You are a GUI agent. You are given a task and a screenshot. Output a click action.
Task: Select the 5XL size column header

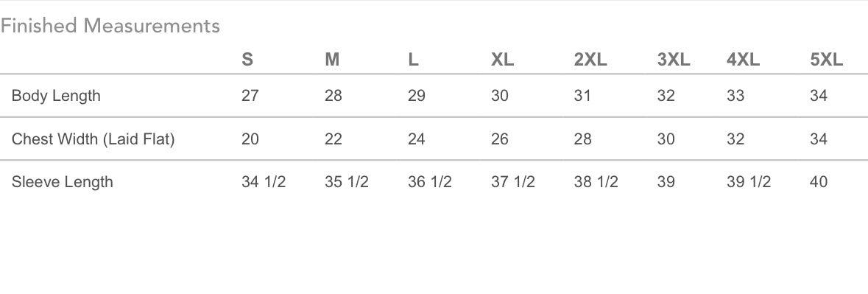(x=827, y=60)
